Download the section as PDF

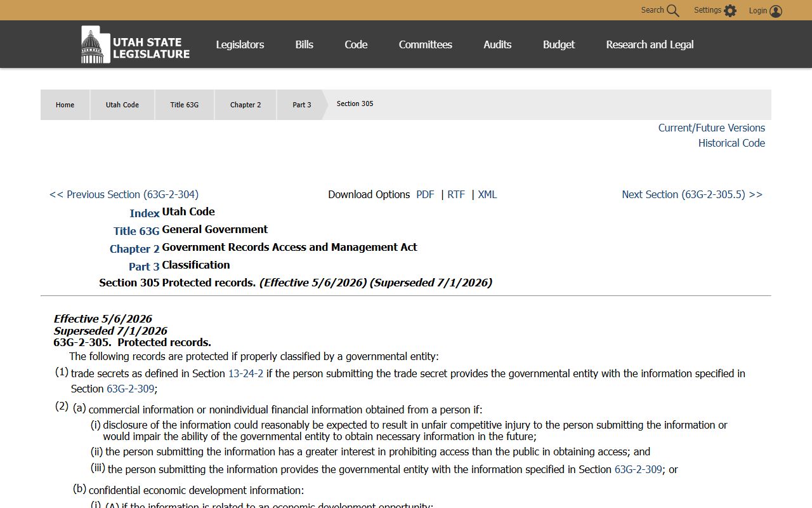pos(425,194)
